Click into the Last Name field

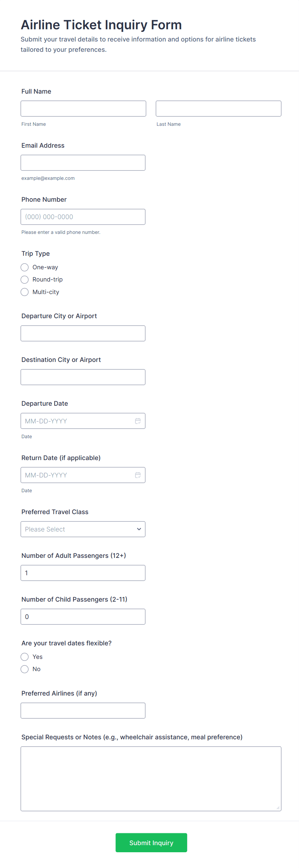point(218,108)
